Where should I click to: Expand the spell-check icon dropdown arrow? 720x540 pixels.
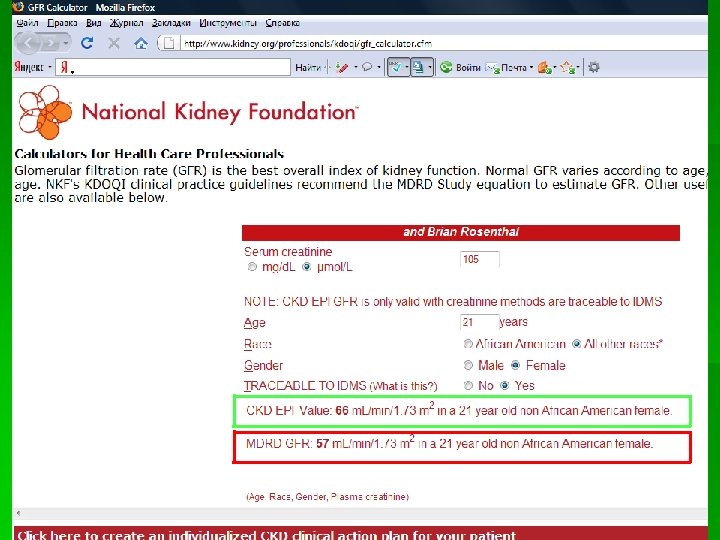click(x=407, y=68)
